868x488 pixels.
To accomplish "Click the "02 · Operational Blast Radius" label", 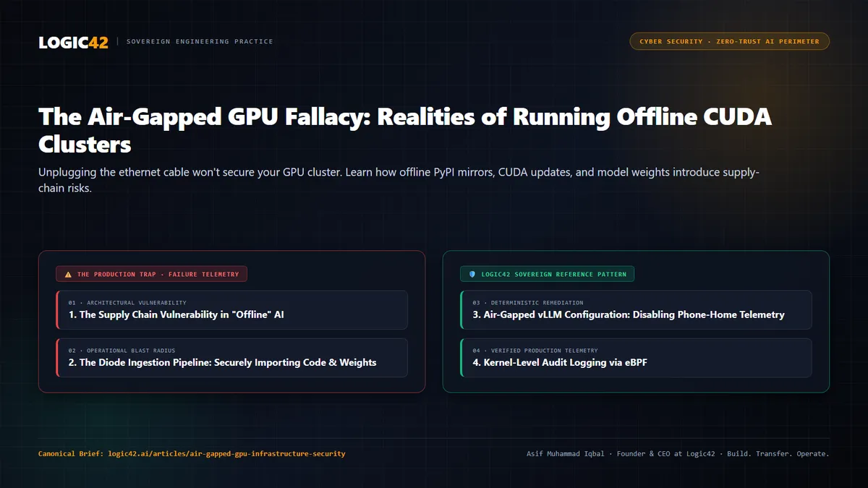I will [122, 350].
